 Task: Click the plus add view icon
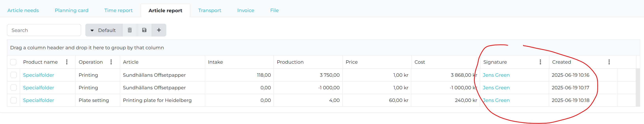(159, 30)
